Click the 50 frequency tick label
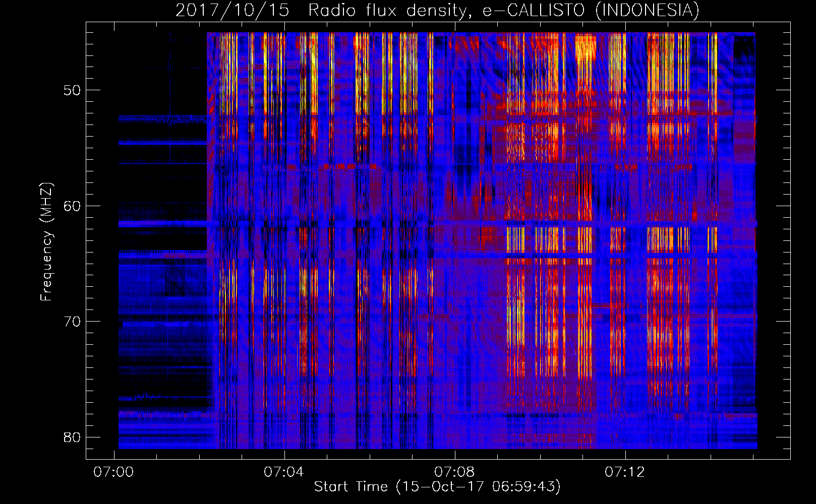Viewport: 816px width, 504px height. click(72, 90)
